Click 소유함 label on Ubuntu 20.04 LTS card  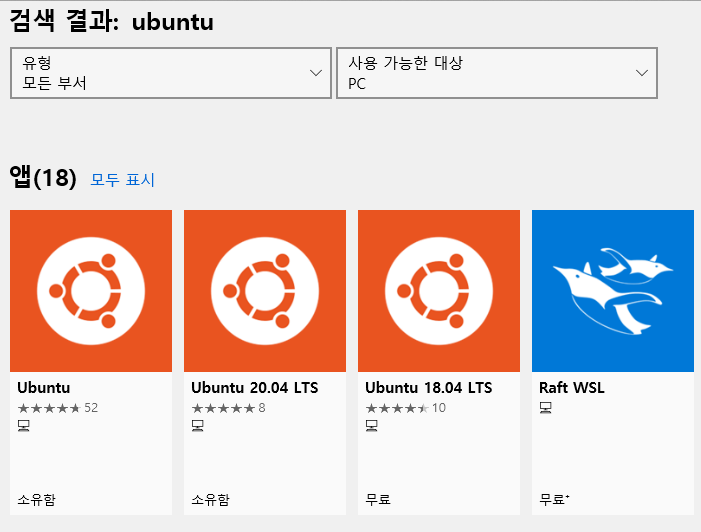[211, 499]
